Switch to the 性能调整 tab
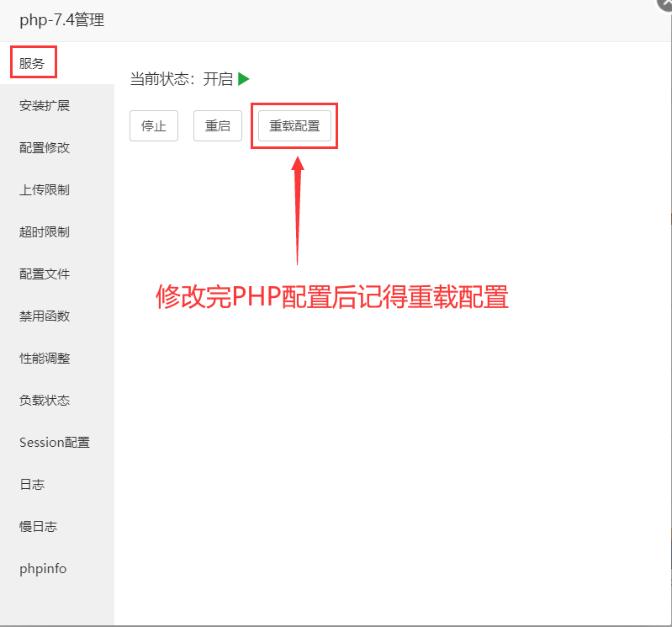 [x=45, y=359]
